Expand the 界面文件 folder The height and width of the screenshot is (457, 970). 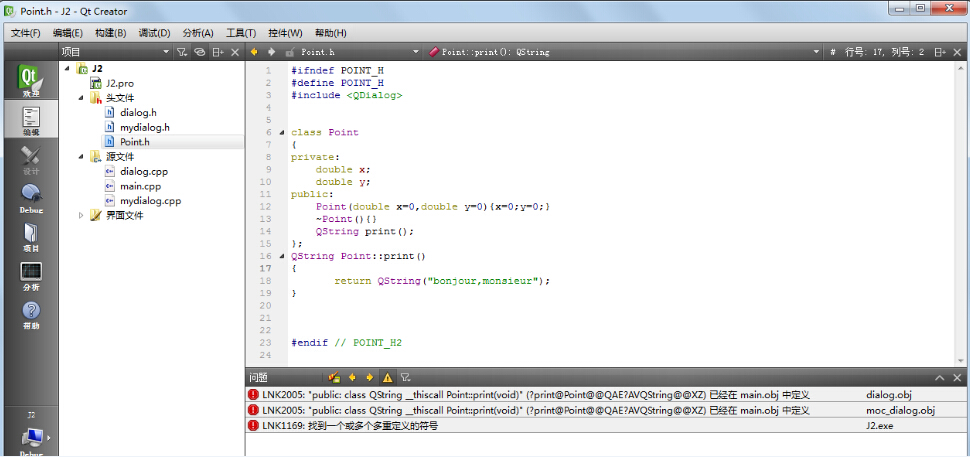point(82,215)
